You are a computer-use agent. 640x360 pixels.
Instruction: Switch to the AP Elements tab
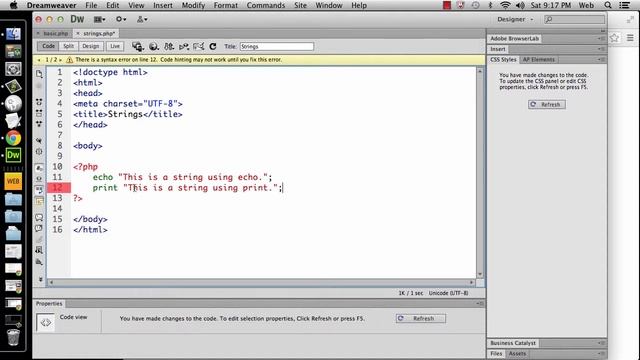coord(539,60)
